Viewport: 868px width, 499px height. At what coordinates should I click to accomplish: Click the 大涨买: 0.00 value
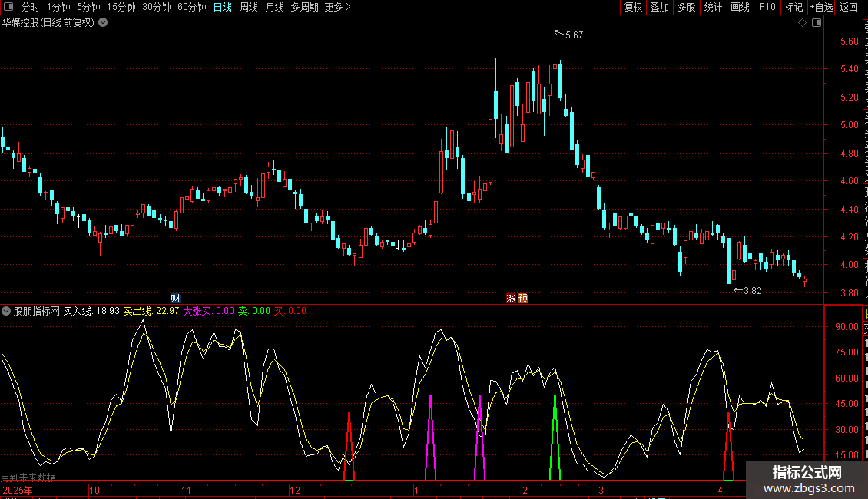(x=209, y=311)
